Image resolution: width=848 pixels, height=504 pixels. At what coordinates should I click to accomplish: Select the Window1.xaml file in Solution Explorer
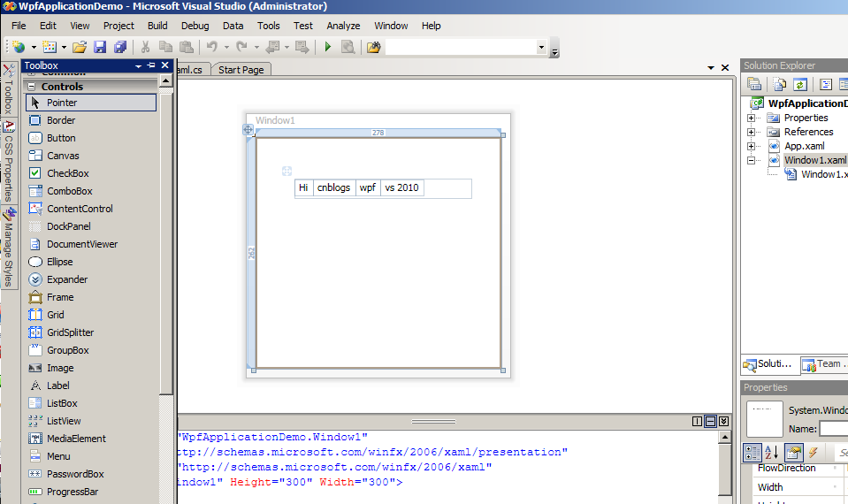click(815, 160)
